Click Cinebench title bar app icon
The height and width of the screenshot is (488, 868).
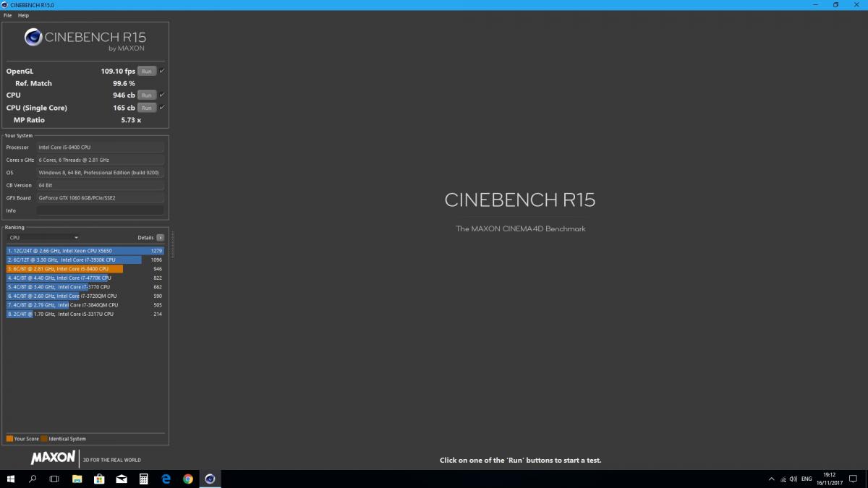click(5, 5)
